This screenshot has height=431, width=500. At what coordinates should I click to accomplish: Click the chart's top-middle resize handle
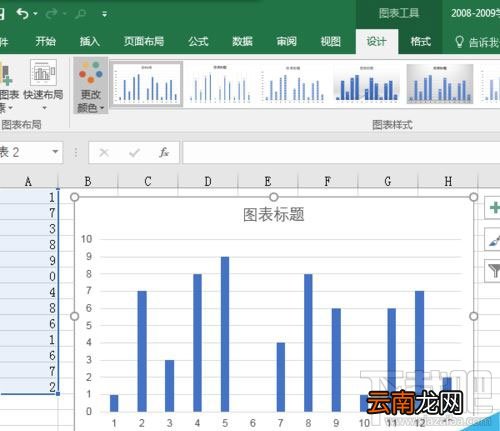(x=274, y=197)
